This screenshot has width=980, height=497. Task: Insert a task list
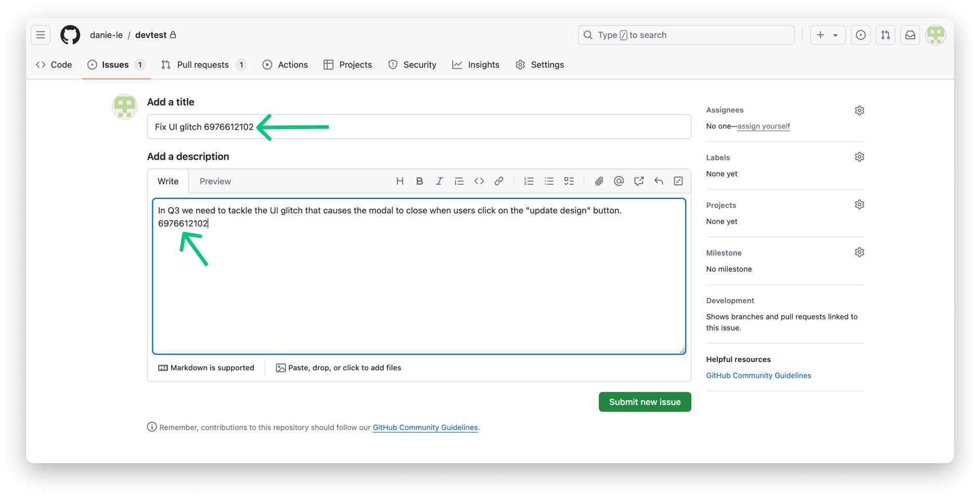569,181
